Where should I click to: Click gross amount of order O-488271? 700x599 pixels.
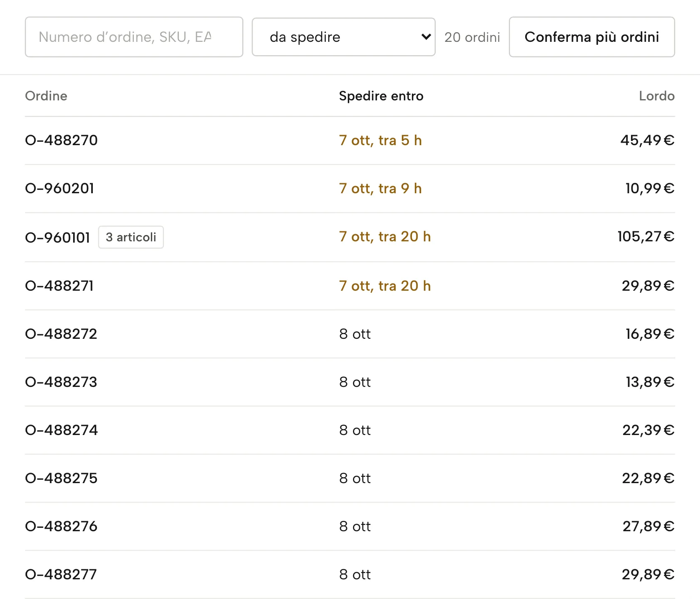pos(648,286)
